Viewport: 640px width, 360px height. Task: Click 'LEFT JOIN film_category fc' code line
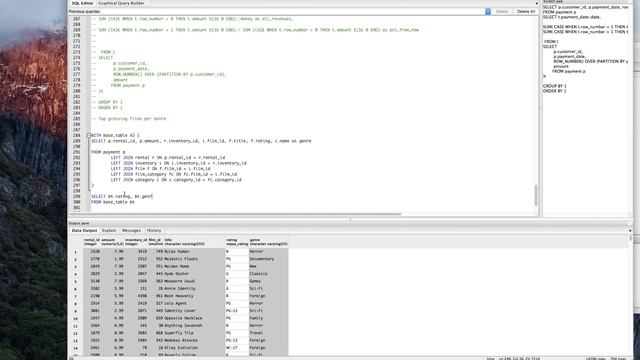(174, 174)
